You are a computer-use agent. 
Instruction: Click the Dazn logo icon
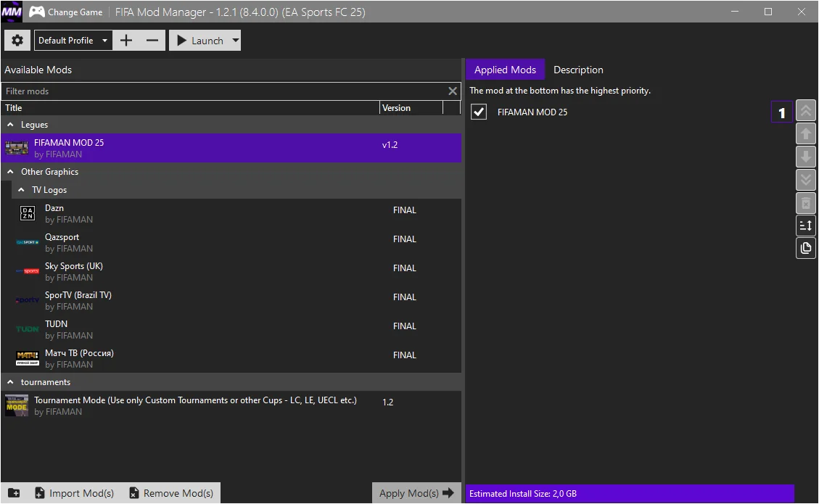27,213
